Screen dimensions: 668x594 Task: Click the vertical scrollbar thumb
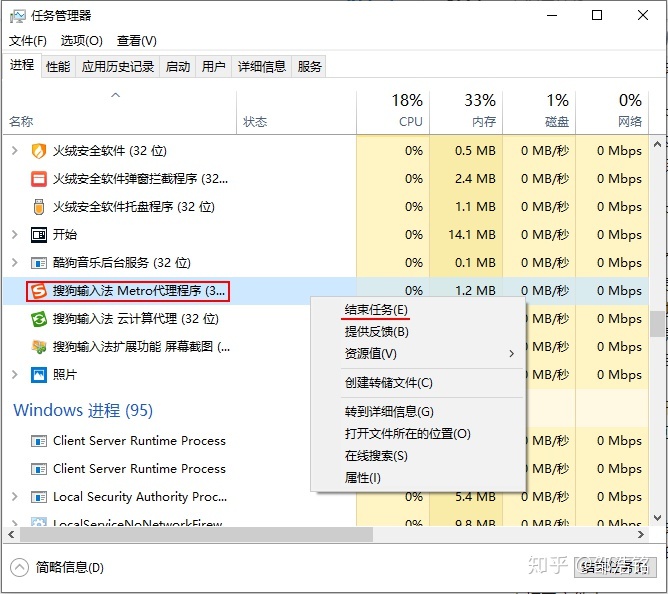tap(658, 324)
